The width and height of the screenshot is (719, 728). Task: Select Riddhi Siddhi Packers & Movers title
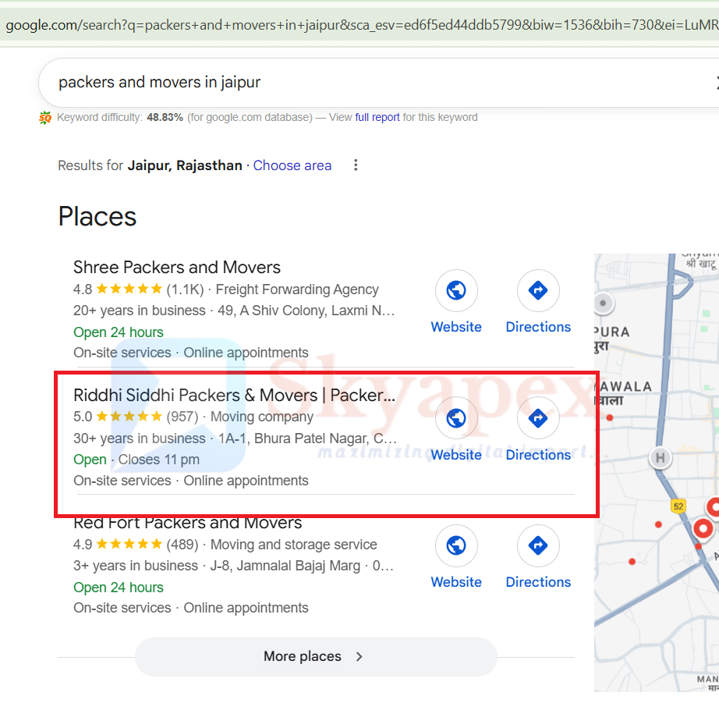click(234, 396)
